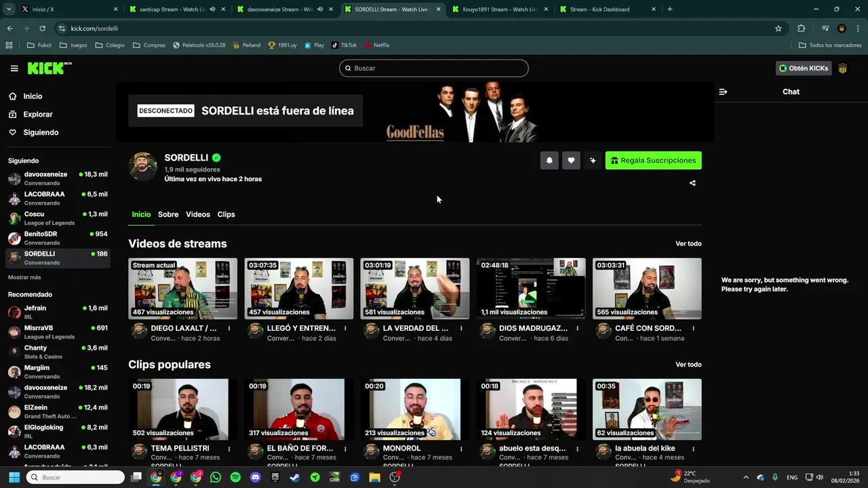Image resolution: width=868 pixels, height=488 pixels.
Task: Open Steam from the taskbar
Action: (295, 477)
